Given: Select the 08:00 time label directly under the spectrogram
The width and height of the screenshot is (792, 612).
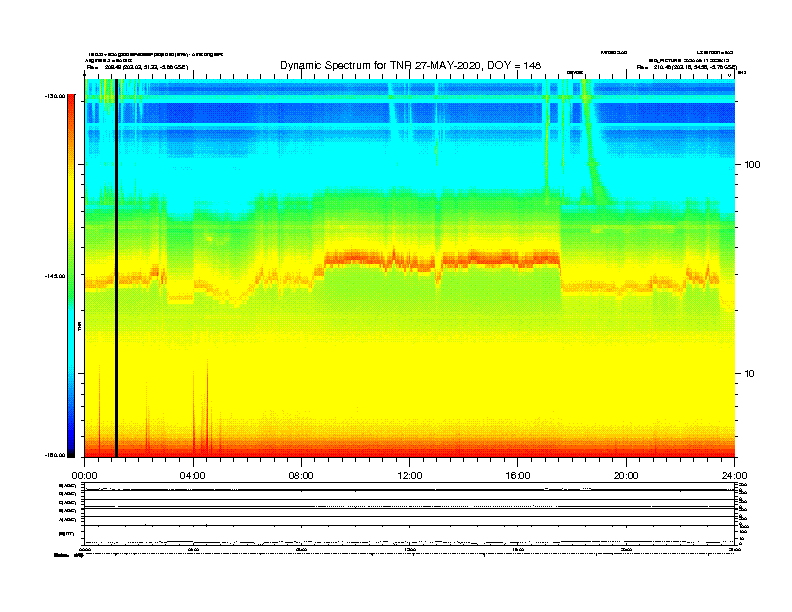Looking at the screenshot, I should [301, 476].
